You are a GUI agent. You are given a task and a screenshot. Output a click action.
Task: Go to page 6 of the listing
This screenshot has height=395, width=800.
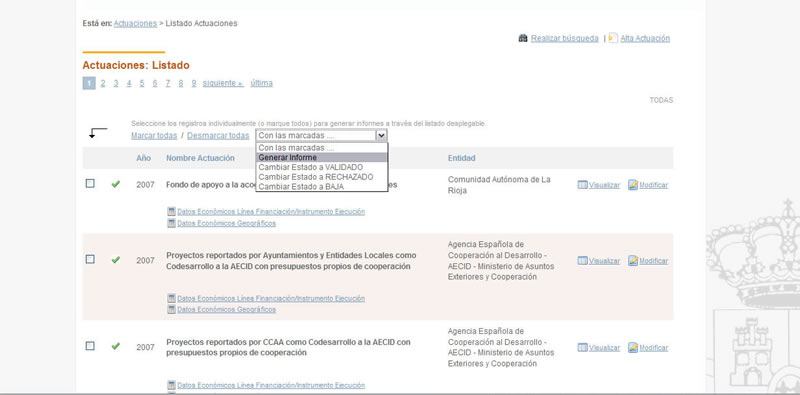click(155, 83)
